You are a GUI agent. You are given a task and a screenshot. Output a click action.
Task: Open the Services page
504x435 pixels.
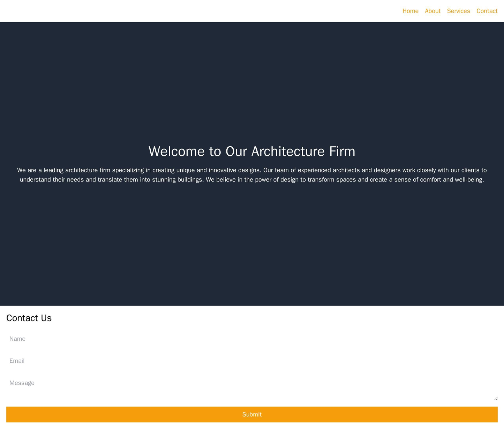click(x=458, y=11)
